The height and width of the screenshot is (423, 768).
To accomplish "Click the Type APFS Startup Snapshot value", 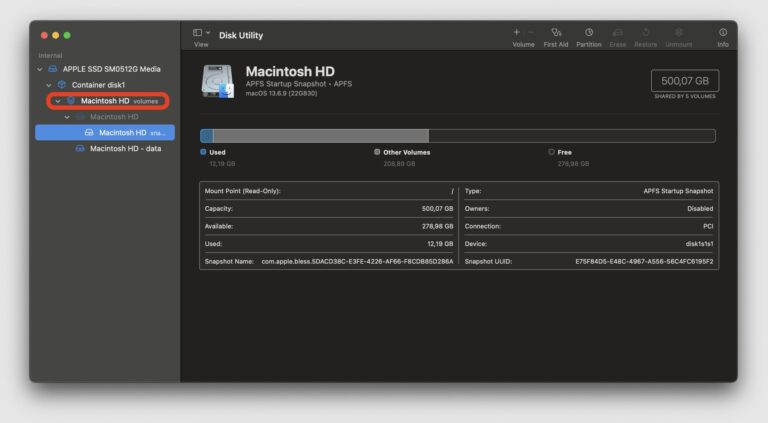I will 678,191.
